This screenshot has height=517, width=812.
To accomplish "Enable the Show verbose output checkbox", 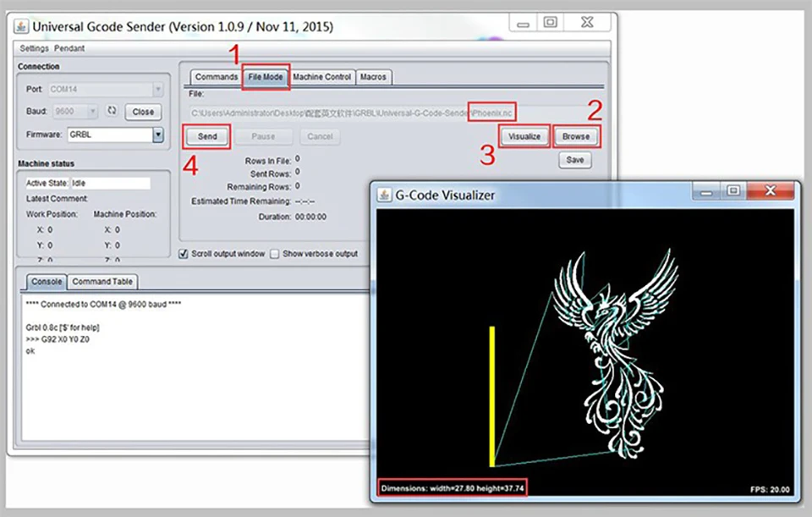I will point(274,254).
